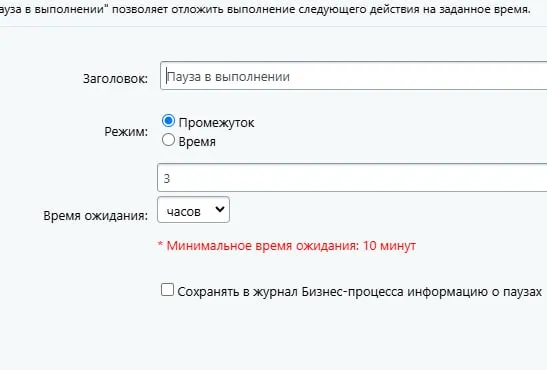Click the Пауза в выполнении placeholder text
547x370 pixels.
point(228,77)
